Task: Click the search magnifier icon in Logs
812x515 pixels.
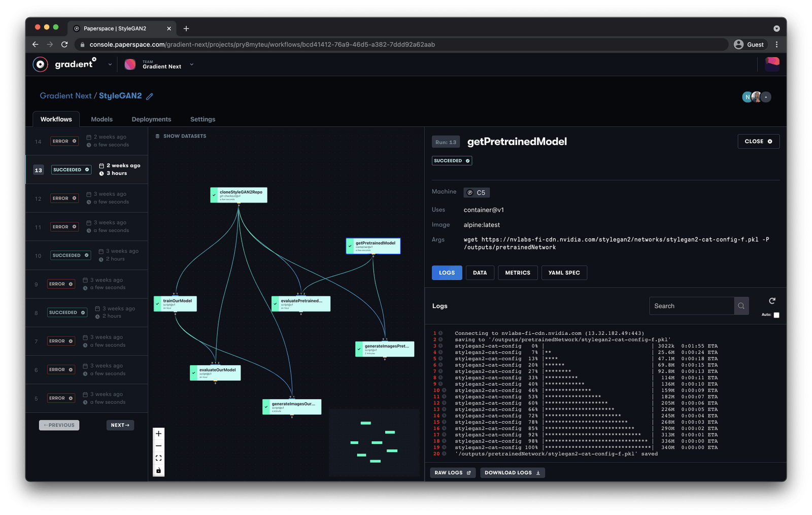Action: click(x=741, y=305)
